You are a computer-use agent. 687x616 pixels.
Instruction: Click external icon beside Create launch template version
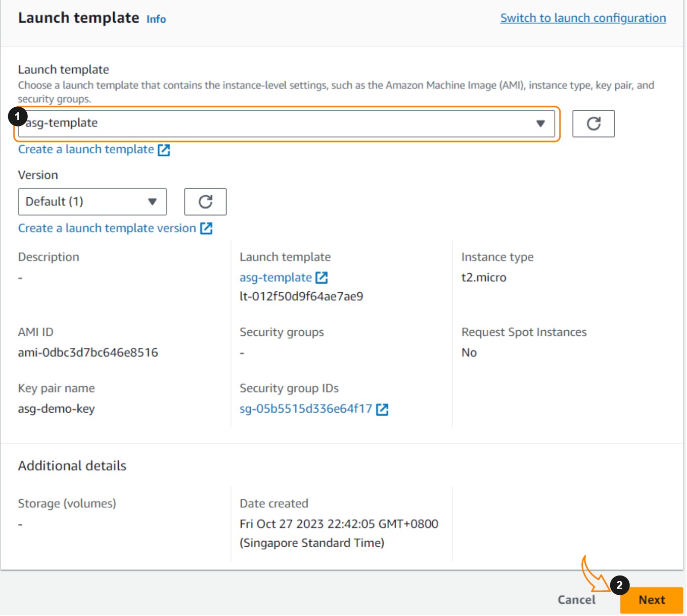206,229
